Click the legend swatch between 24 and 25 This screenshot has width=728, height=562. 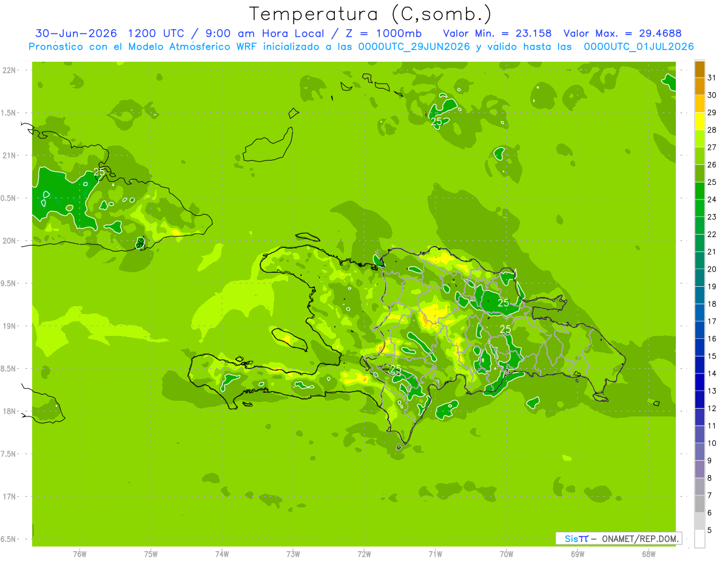(699, 191)
